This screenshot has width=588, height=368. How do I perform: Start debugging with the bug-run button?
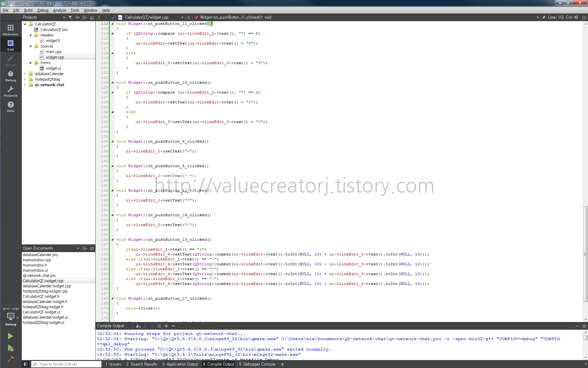[x=10, y=348]
